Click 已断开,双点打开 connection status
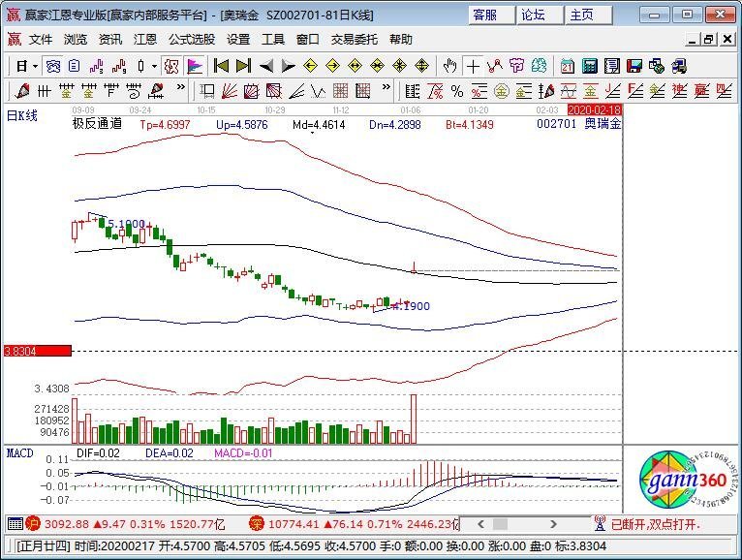Image resolution: width=742 pixels, height=560 pixels. coord(655,524)
